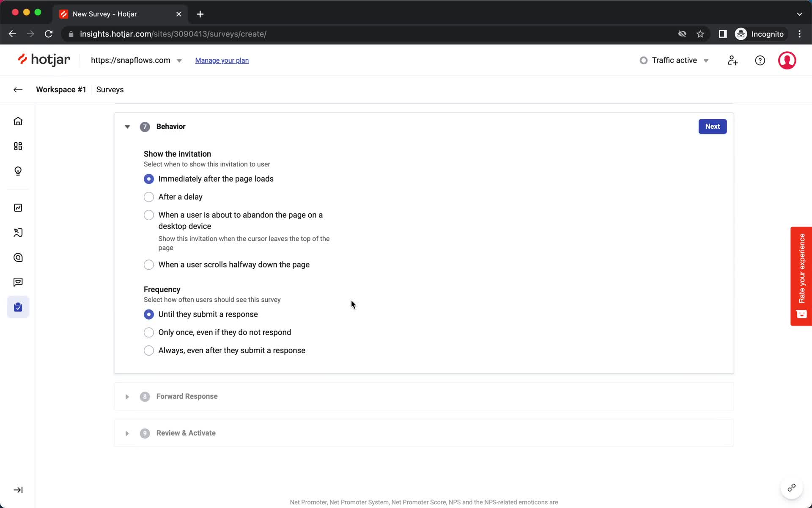
Task: Open the help question mark icon
Action: coord(760,61)
